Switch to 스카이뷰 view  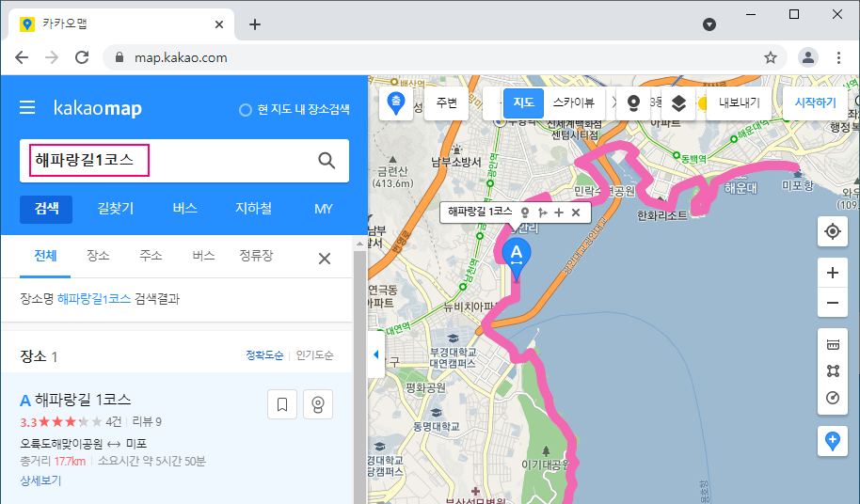point(574,103)
